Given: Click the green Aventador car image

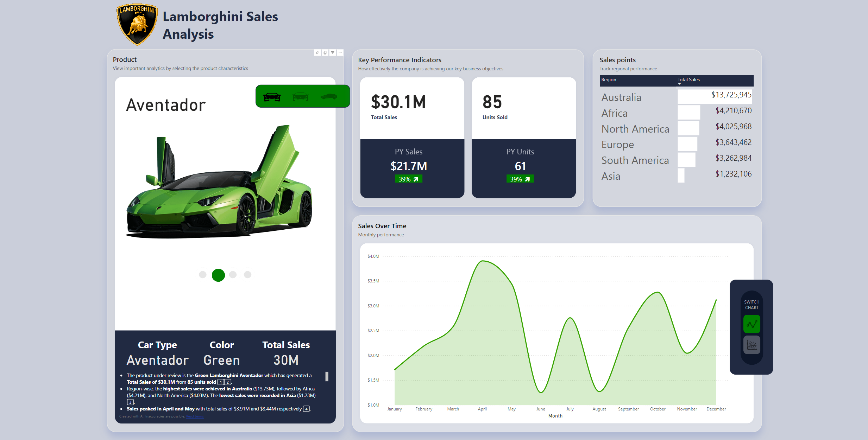Looking at the screenshot, I should (219, 182).
